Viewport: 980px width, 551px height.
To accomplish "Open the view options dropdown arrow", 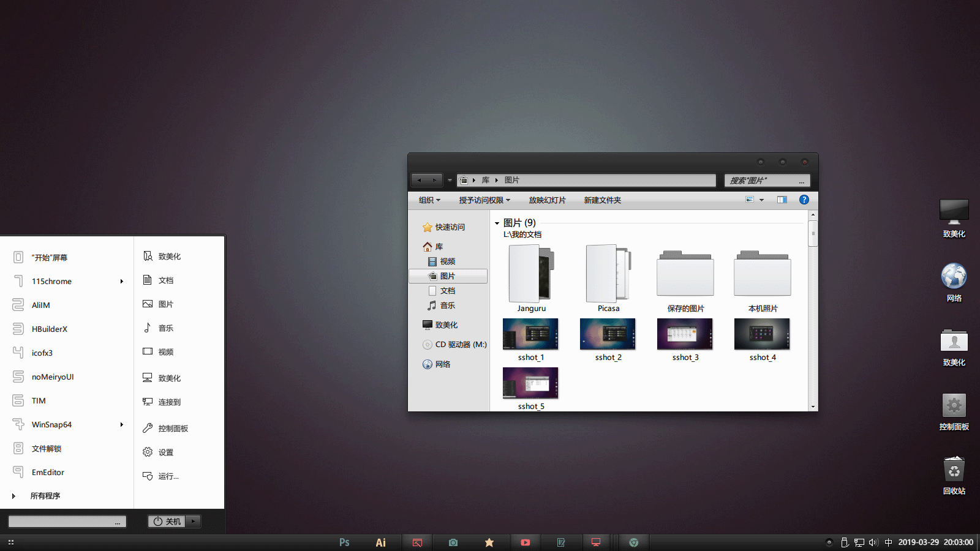I will (762, 200).
